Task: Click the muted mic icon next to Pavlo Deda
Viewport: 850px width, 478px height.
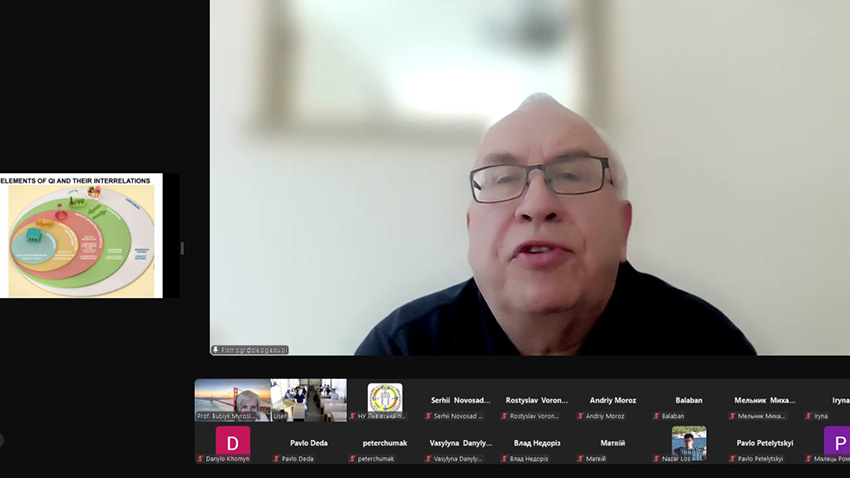Action: tap(276, 459)
